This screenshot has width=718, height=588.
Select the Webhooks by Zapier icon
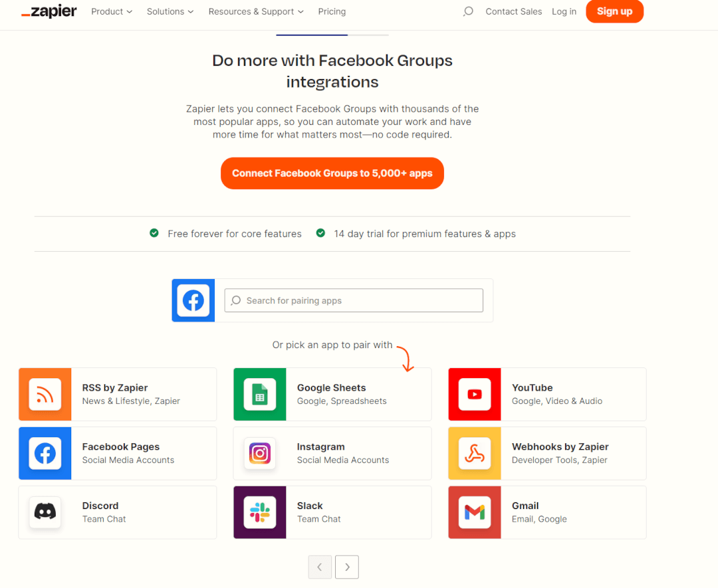coord(474,453)
